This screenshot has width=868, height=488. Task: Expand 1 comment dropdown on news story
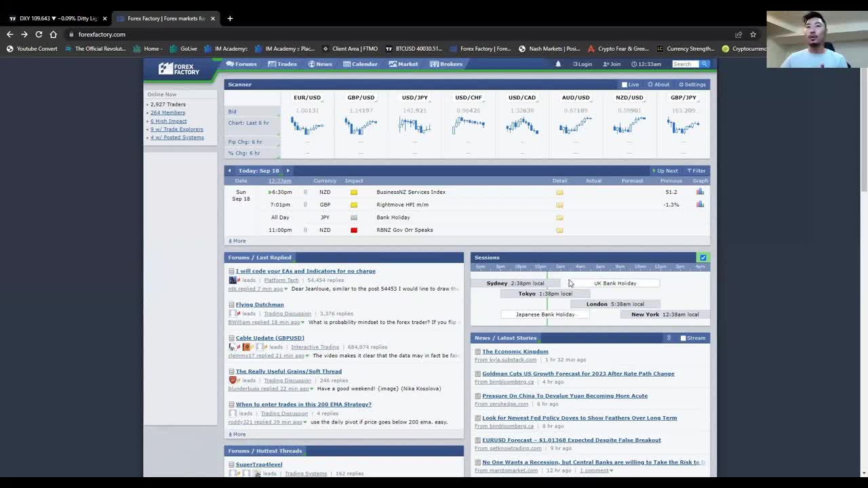click(x=611, y=470)
